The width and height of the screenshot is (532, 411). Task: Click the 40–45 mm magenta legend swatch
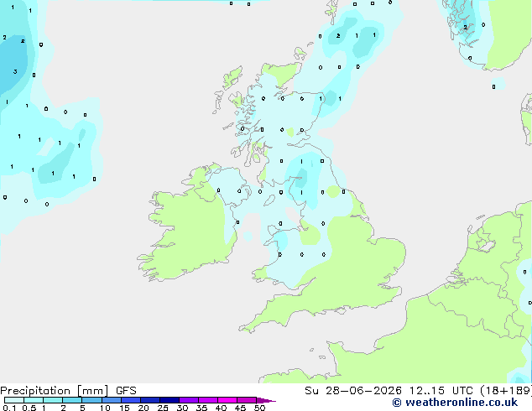click(227, 400)
